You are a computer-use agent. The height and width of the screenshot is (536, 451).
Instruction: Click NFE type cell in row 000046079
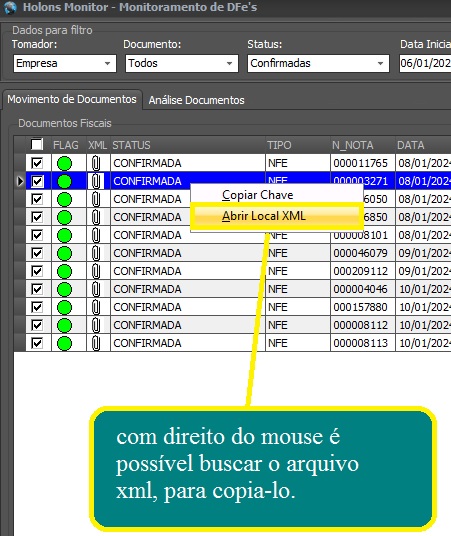[297, 253]
